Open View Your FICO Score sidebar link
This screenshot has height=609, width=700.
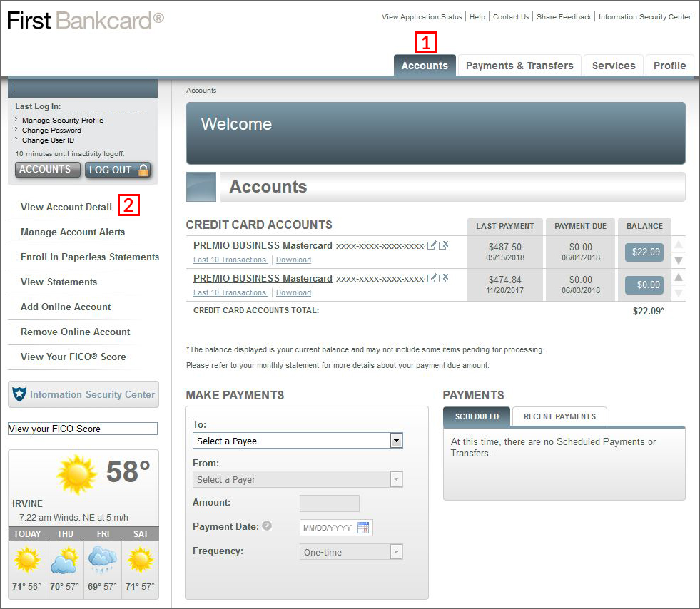(x=73, y=357)
